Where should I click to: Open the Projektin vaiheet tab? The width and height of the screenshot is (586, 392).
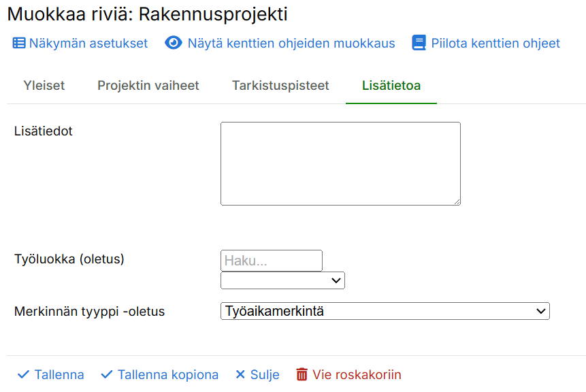(148, 86)
